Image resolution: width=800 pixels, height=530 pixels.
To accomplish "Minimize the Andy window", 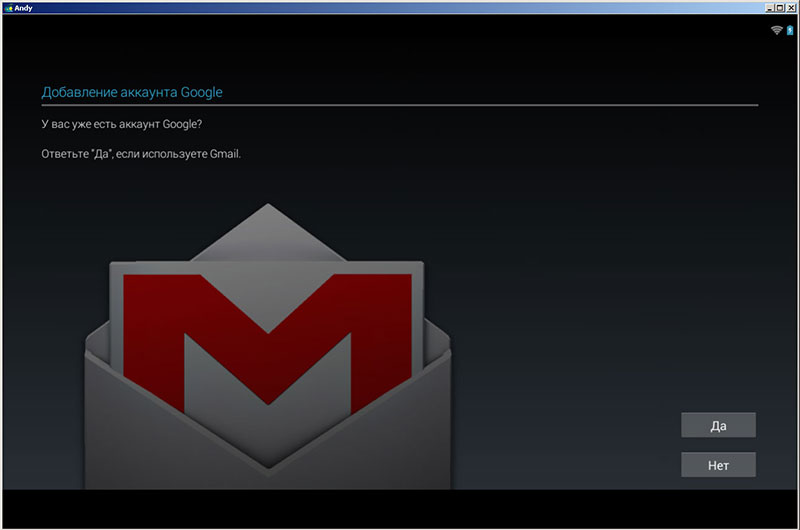I will (769, 8).
